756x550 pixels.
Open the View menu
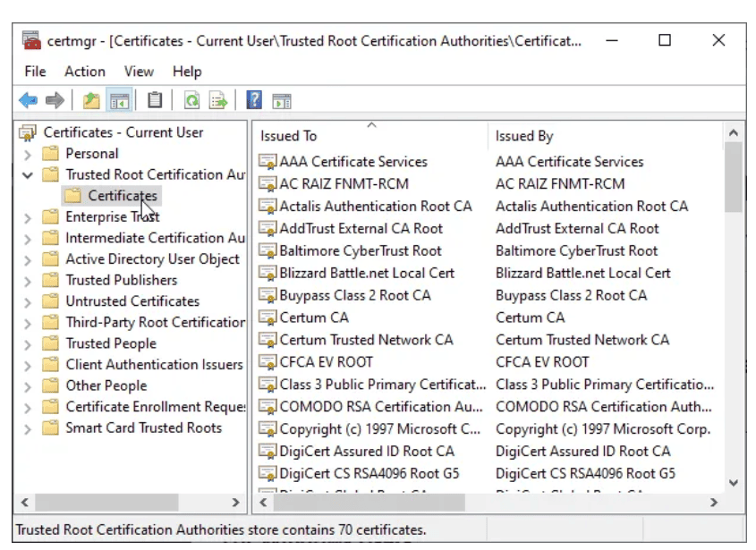(x=139, y=72)
